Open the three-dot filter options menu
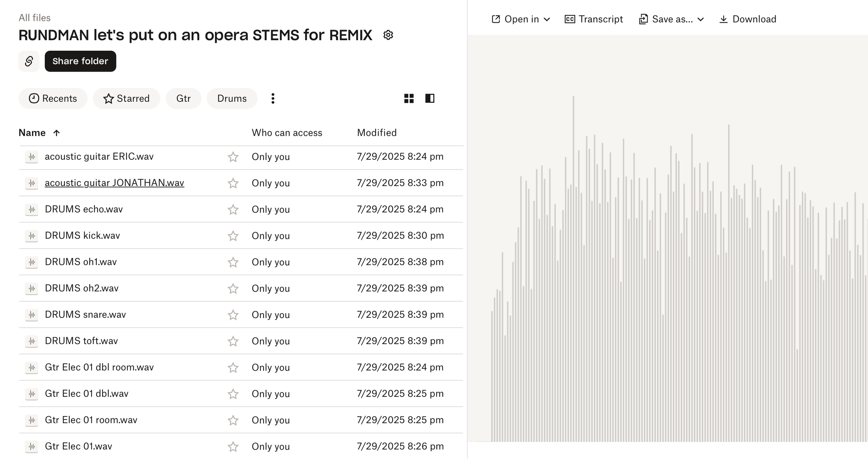Viewport: 868px width, 459px height. [273, 99]
